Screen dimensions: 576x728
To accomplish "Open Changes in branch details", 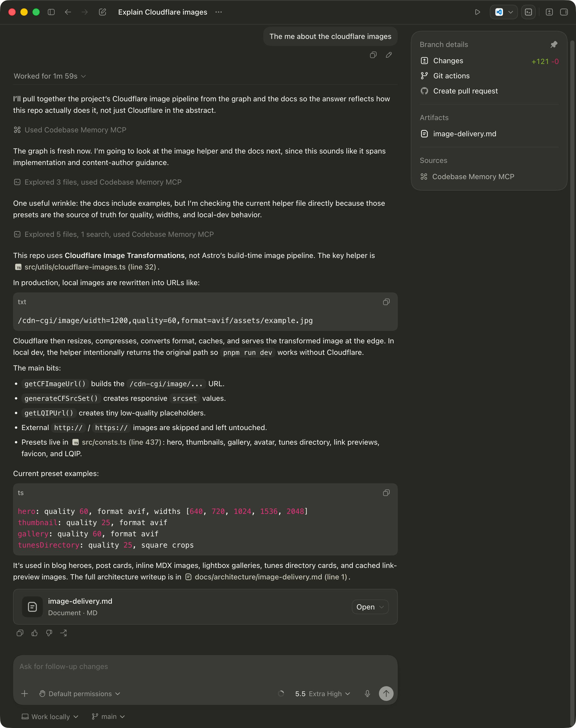I will click(489, 61).
